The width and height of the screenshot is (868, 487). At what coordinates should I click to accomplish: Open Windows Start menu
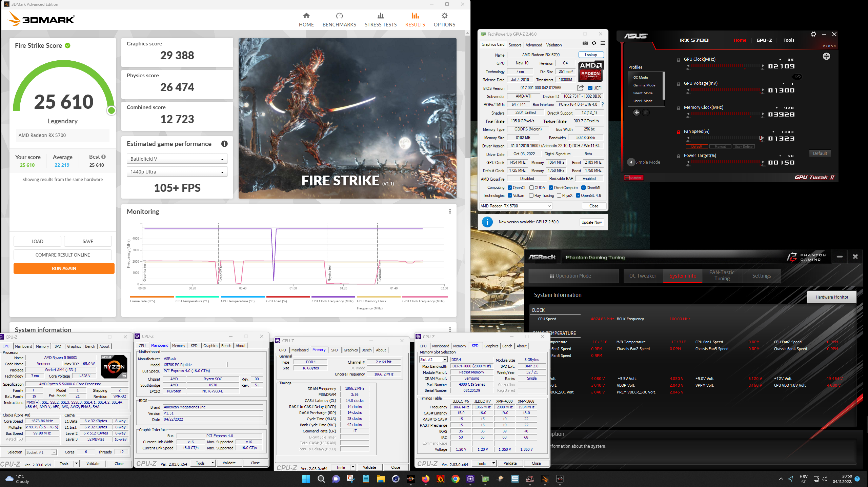[306, 479]
